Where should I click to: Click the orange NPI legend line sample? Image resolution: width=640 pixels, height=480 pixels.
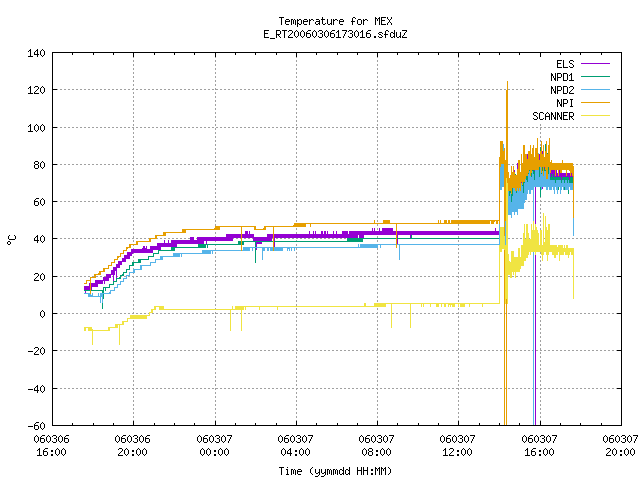pyautogui.click(x=595, y=103)
